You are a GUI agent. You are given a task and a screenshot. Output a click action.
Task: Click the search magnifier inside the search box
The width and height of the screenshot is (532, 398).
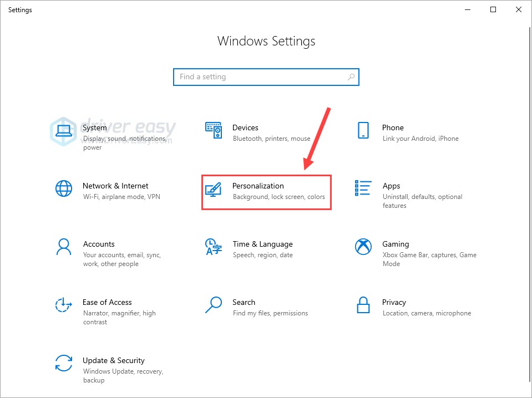pyautogui.click(x=351, y=77)
